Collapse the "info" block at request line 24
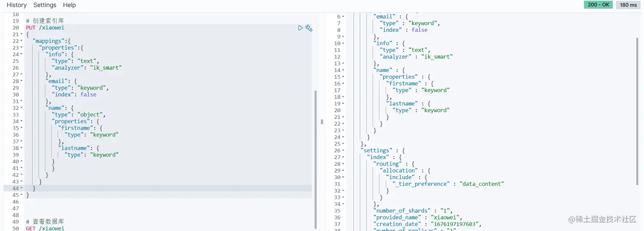The width and height of the screenshot is (644, 231). [22, 54]
